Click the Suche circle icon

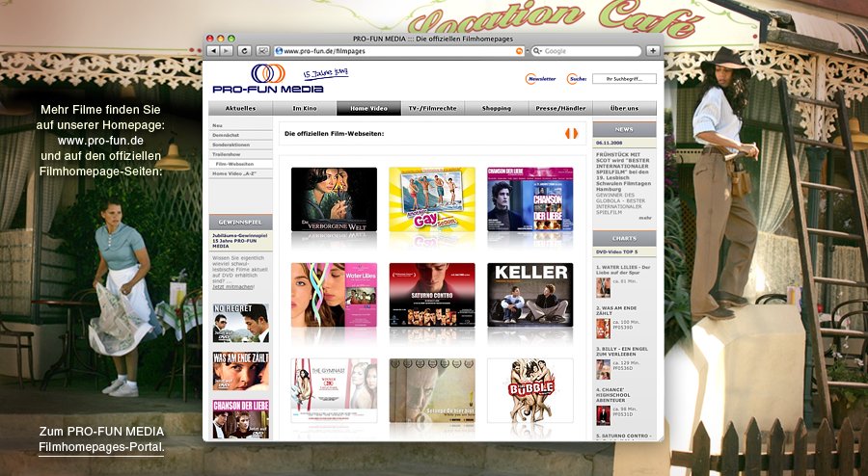pos(571,79)
